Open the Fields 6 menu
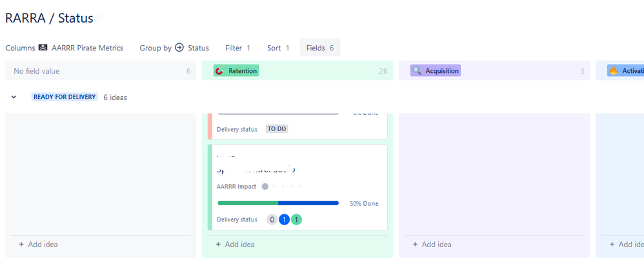644x264 pixels. (x=320, y=48)
